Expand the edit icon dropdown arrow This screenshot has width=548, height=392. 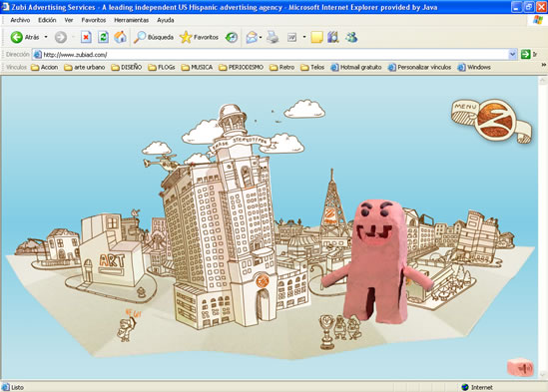304,37
